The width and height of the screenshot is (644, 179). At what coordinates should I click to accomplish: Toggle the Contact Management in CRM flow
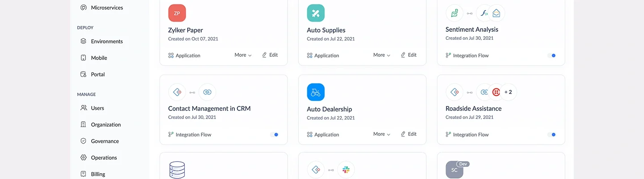pyautogui.click(x=274, y=134)
